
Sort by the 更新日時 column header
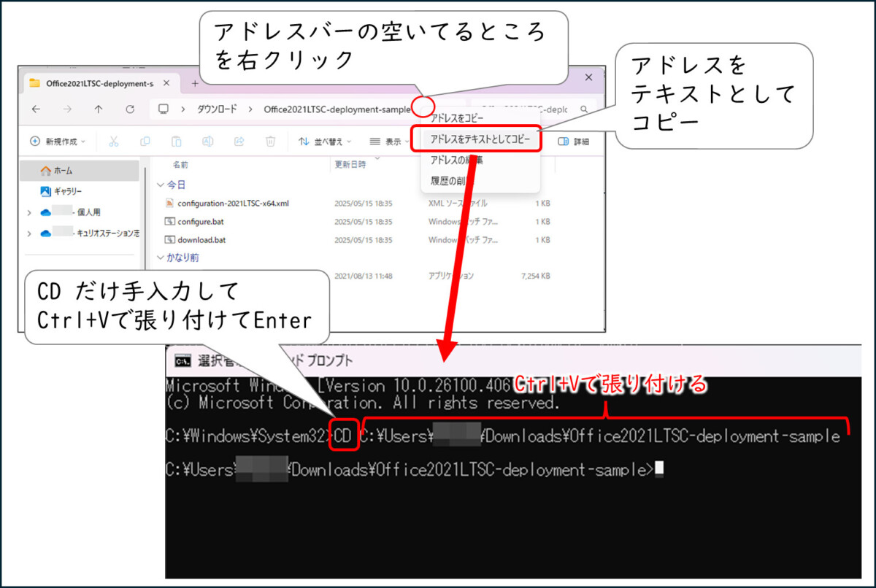point(350,165)
